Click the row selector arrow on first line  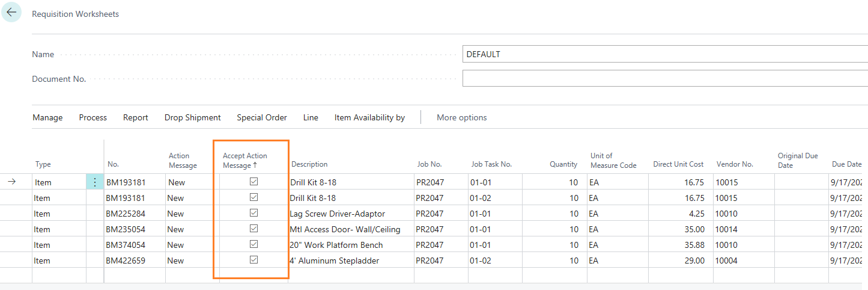click(11, 182)
